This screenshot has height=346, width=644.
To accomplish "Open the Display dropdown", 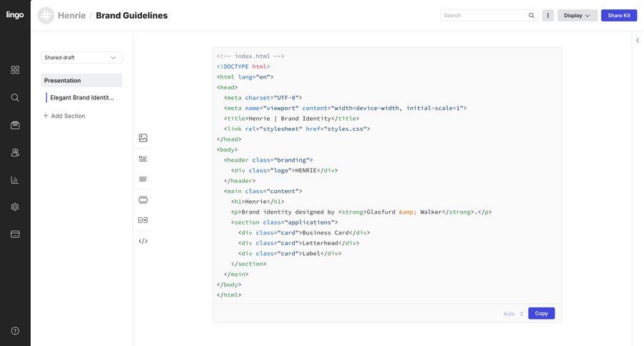I will [x=577, y=16].
